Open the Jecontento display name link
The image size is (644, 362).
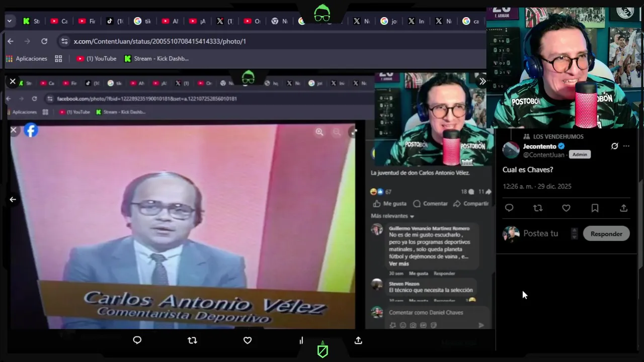(x=539, y=146)
